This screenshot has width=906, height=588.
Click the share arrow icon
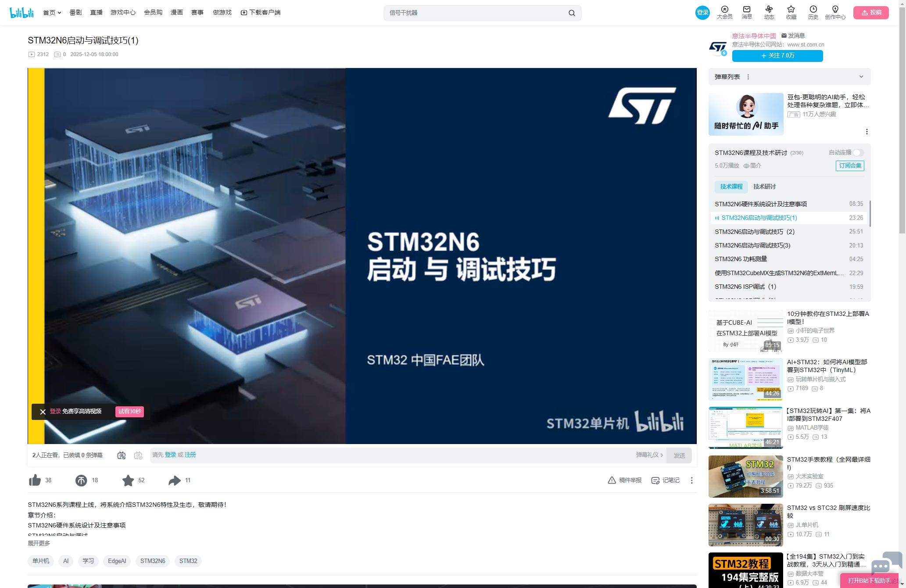point(175,480)
